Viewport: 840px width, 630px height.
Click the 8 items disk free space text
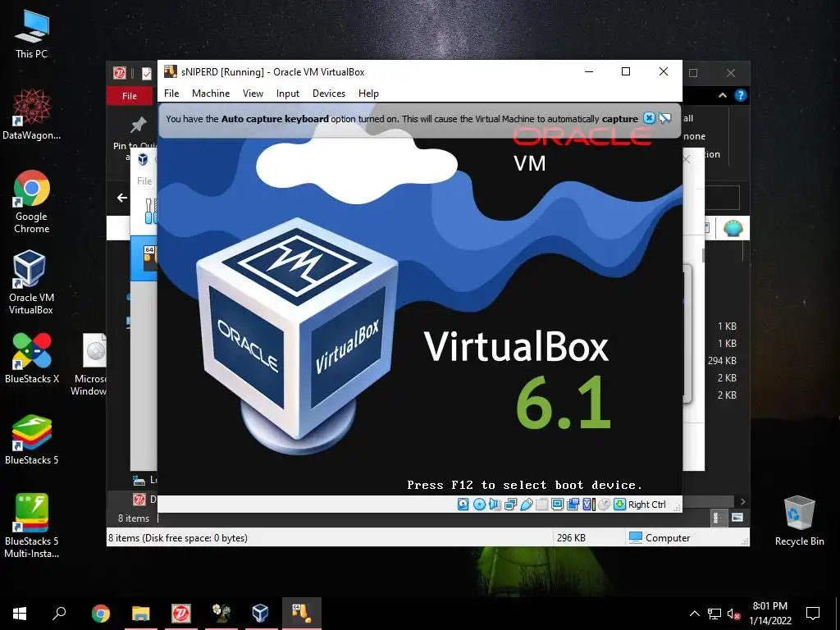coord(178,537)
